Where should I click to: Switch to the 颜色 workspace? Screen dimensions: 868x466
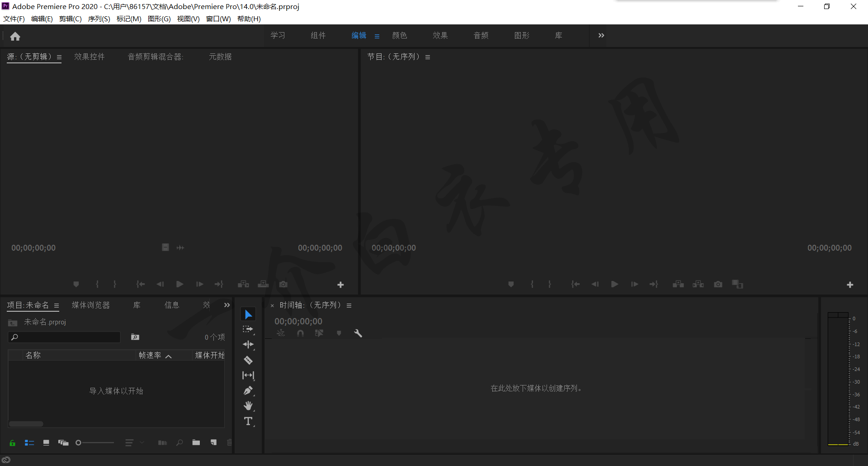tap(399, 35)
